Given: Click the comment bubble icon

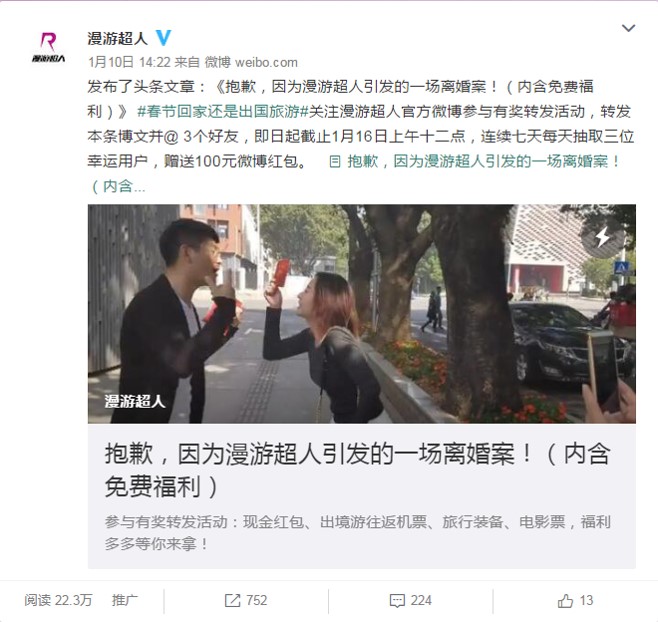Looking at the screenshot, I should pos(397,601).
